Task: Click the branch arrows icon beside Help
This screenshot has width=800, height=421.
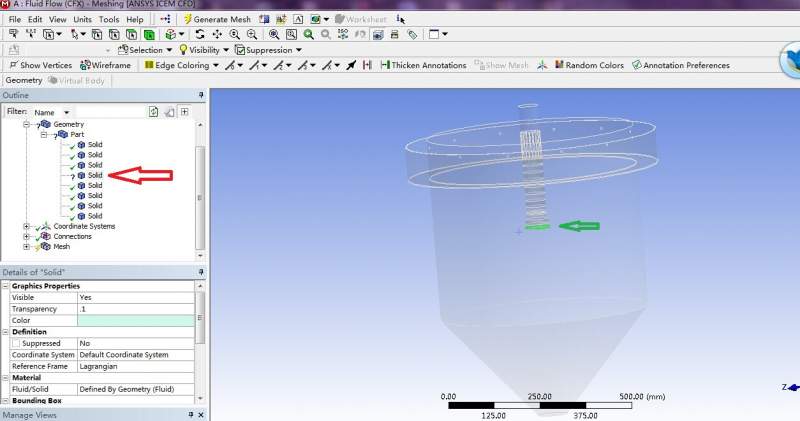Action: coord(165,19)
